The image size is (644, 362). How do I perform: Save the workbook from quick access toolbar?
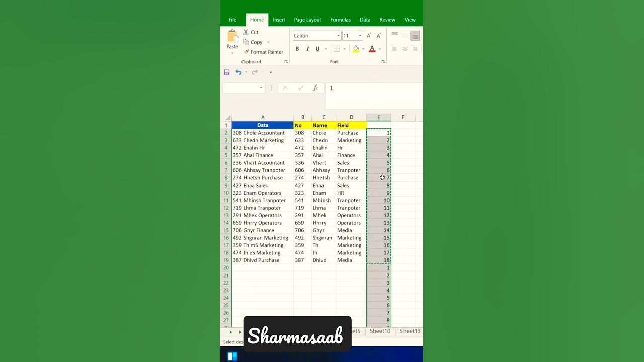227,72
